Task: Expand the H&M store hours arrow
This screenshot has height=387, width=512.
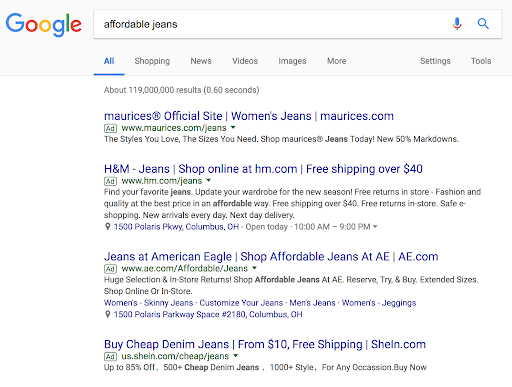Action: [x=375, y=227]
